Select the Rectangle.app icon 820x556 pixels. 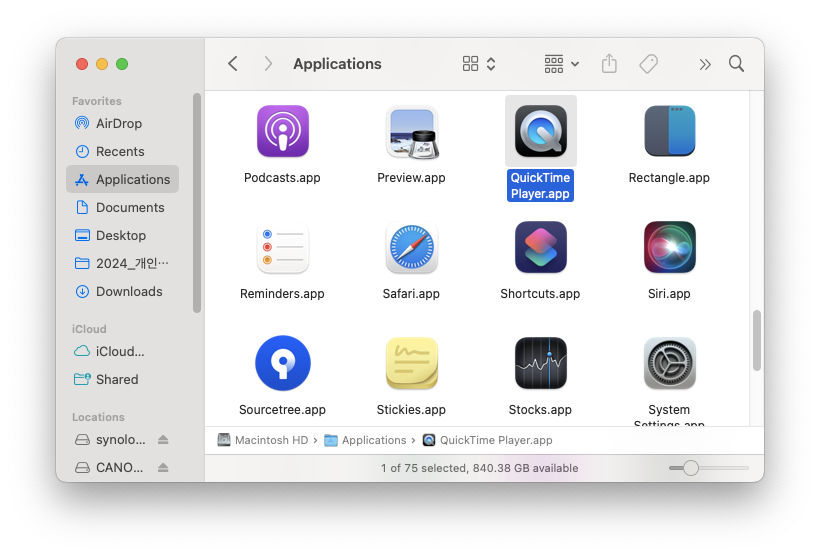click(669, 131)
